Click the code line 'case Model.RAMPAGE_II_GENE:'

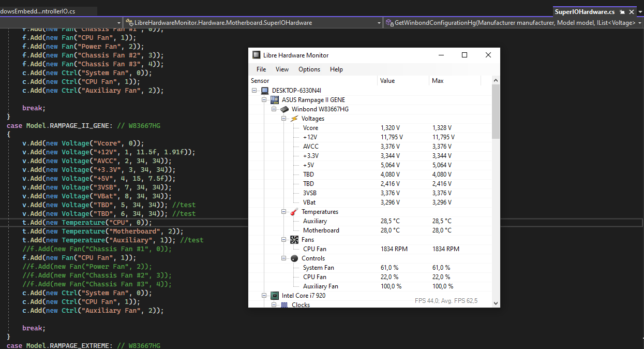click(84, 125)
